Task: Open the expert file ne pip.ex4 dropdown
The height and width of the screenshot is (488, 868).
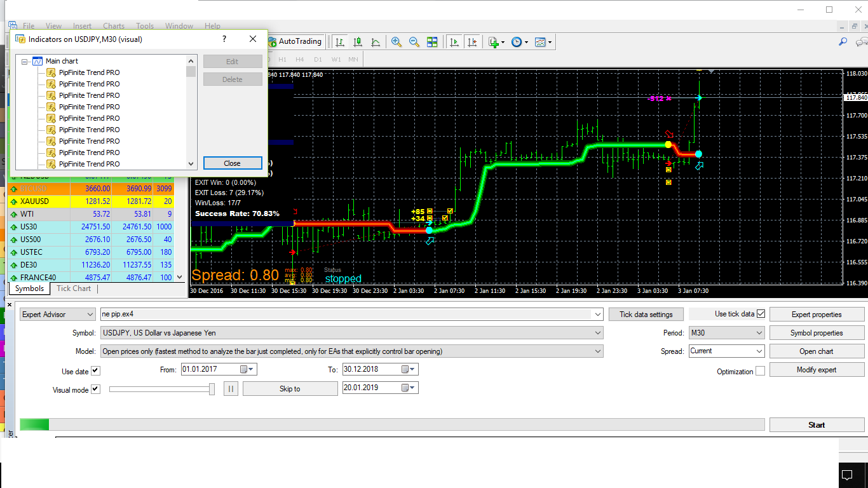Action: (597, 314)
